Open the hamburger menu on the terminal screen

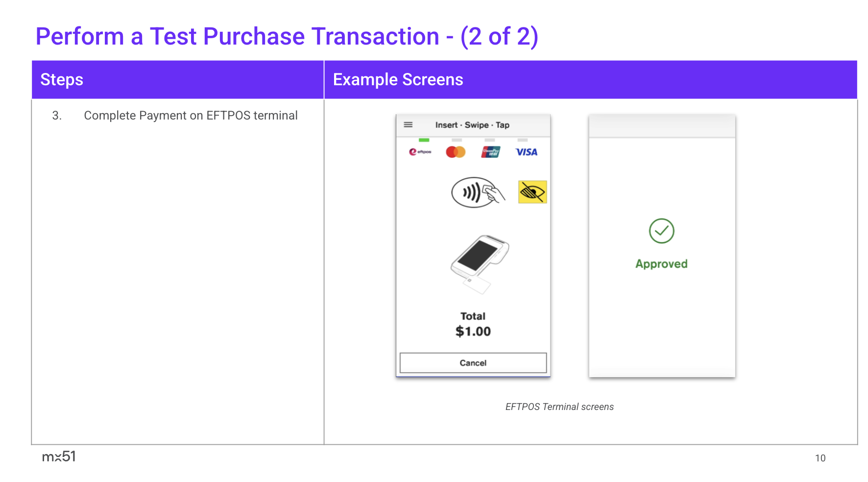pos(408,125)
